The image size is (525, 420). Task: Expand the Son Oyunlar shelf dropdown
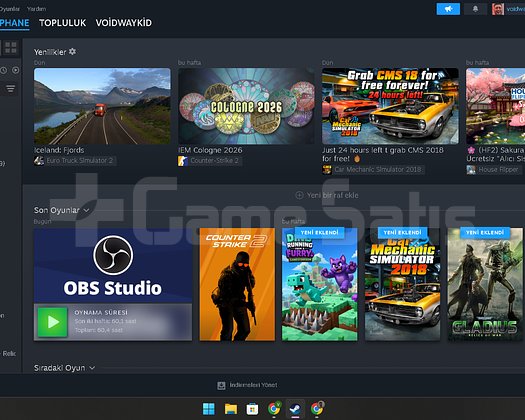tap(86, 210)
